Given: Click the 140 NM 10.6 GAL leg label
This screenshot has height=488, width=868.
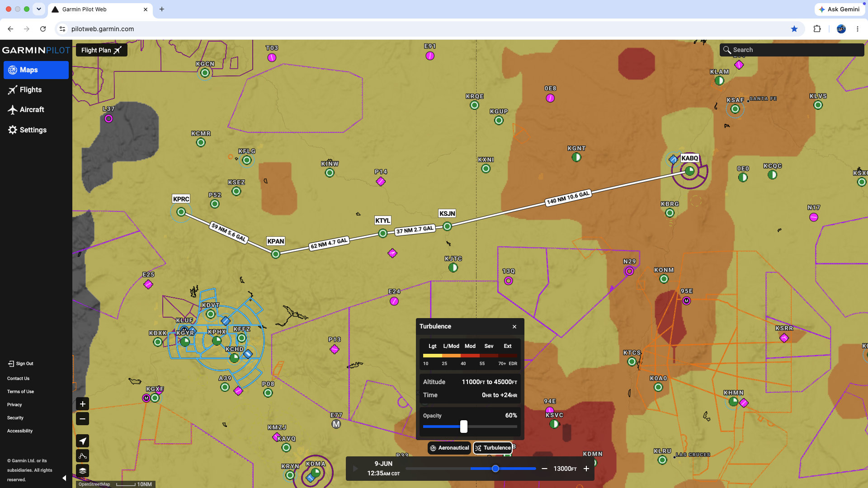Looking at the screenshot, I should 568,198.
